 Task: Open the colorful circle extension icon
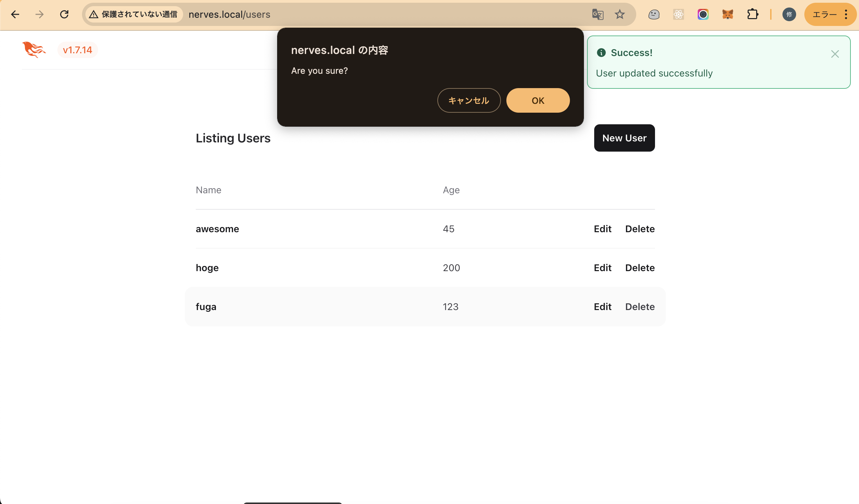pyautogui.click(x=703, y=14)
